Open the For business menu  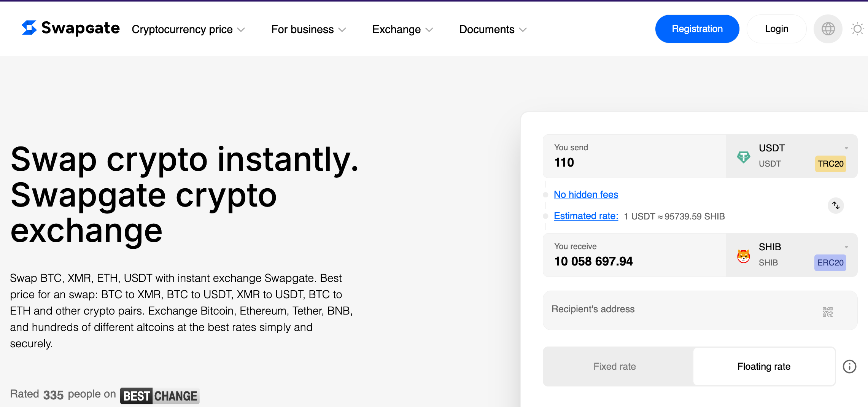coord(308,30)
